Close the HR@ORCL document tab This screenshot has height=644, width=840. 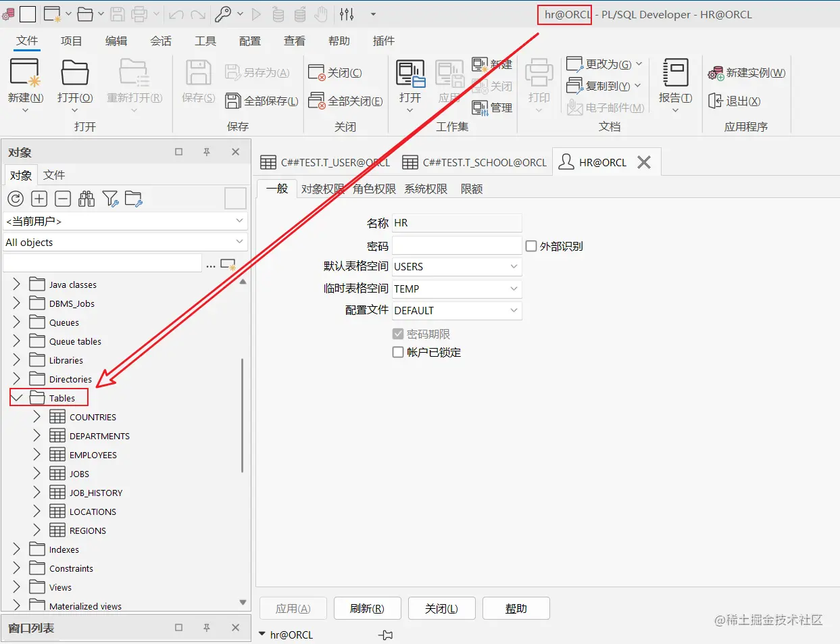click(x=644, y=162)
